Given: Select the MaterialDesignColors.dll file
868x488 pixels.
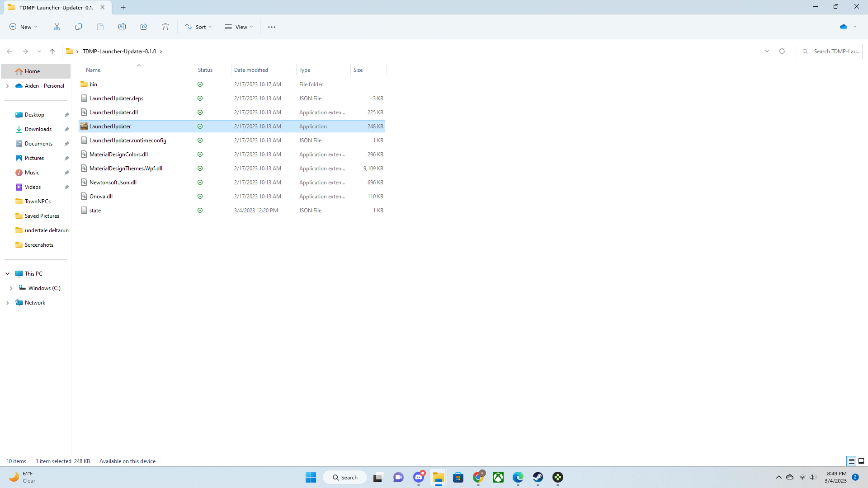Looking at the screenshot, I should [x=118, y=155].
